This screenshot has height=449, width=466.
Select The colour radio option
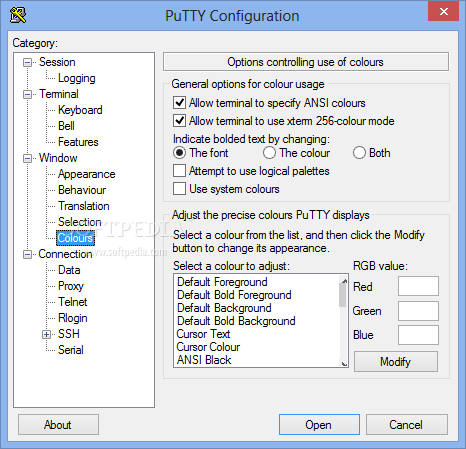[269, 153]
